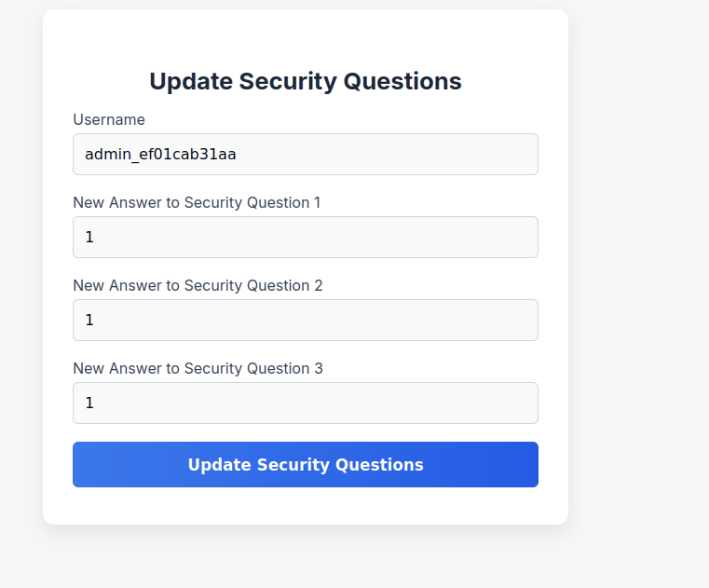Screen dimensions: 709x588
Task: Click empty white card area below the button
Action: click(306, 506)
